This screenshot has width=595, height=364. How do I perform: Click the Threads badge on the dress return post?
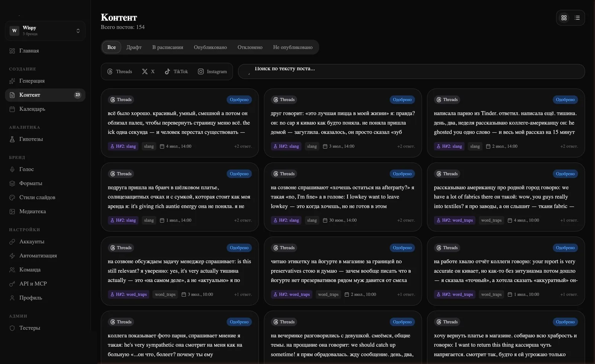click(447, 322)
